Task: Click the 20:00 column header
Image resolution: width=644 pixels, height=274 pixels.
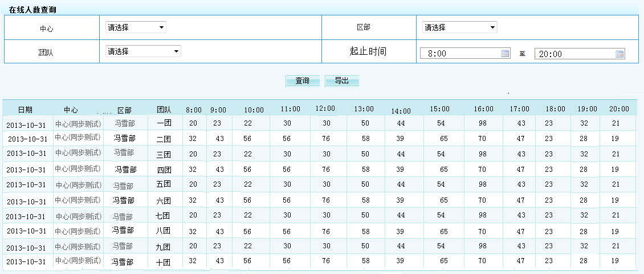Action: click(619, 109)
